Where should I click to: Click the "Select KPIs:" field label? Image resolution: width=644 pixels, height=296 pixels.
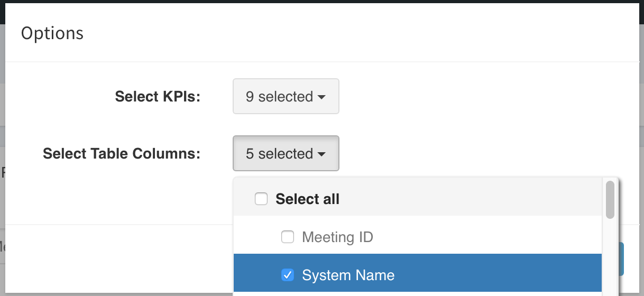click(x=158, y=97)
